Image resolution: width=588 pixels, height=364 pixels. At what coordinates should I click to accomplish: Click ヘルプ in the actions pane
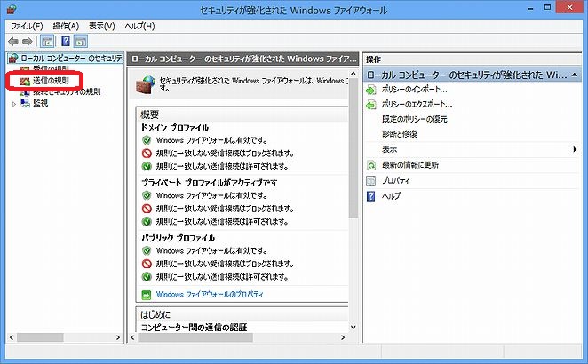tap(391, 196)
